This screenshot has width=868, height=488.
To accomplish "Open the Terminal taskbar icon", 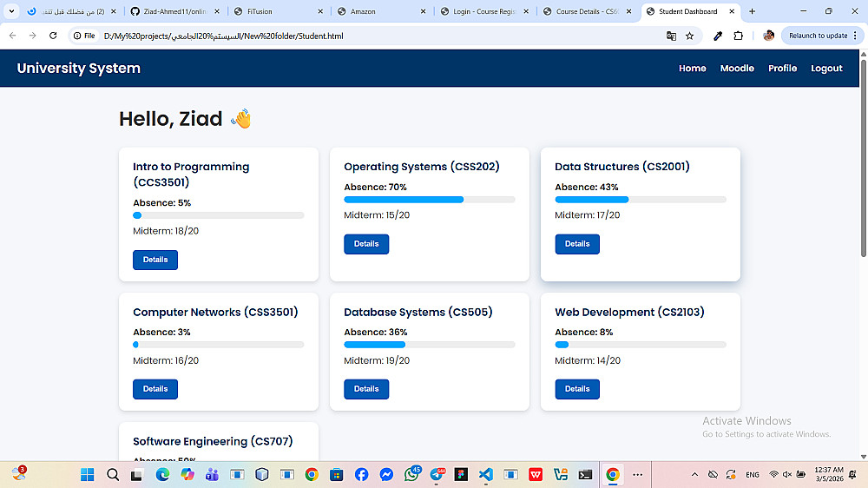I will click(x=585, y=475).
